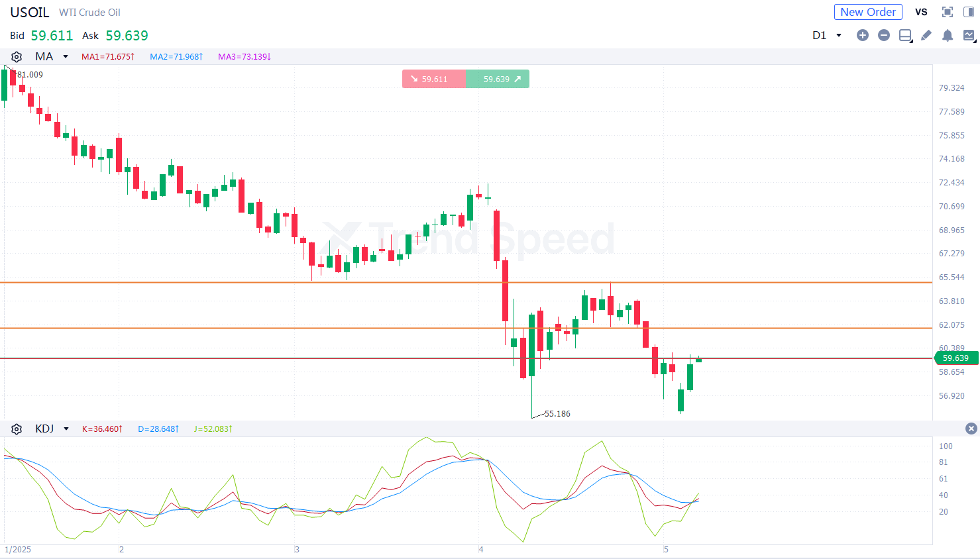Enable the VS symbol compare mode
This screenshot has height=559, width=980.
pyautogui.click(x=921, y=12)
